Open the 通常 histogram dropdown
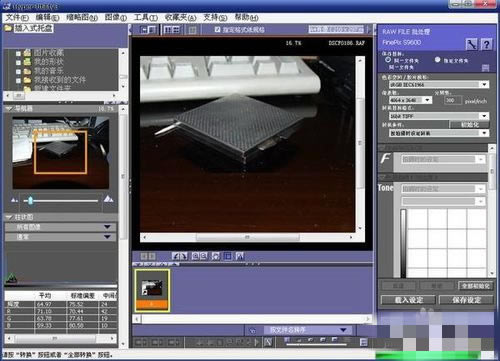Screen dimensions: 500x361 pos(61,237)
